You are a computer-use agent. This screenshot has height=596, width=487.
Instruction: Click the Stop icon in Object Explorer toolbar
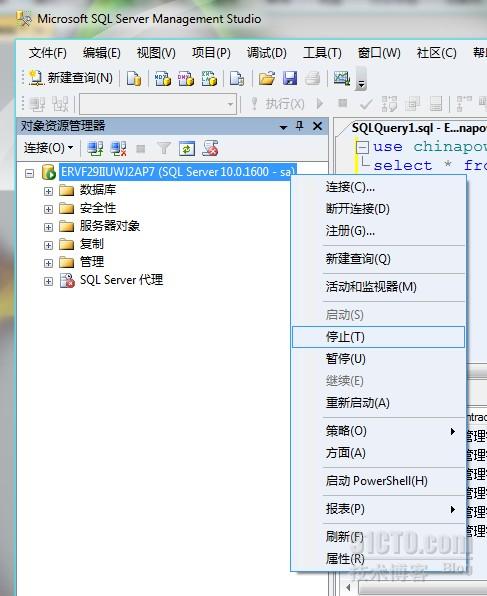[141, 149]
